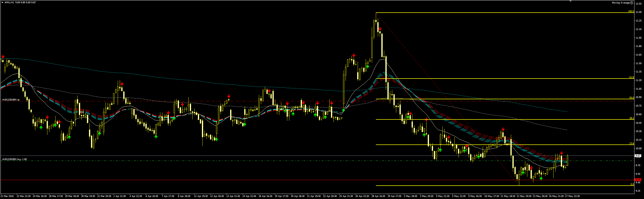Viewport: 644px width, 199px height.
Task: Click the "28 Apr 16:30" time label
Action: coord(378,196)
